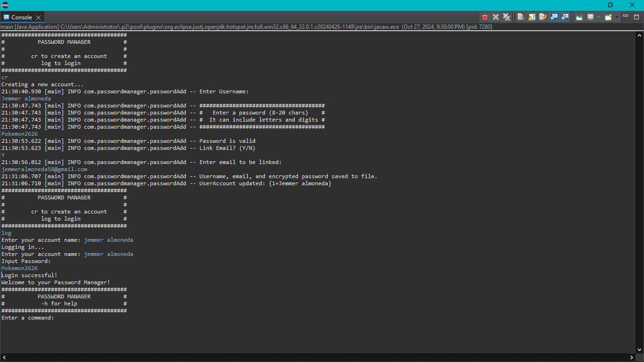Toggle show console when standard error changes
The width and height of the screenshot is (644, 362).
(565, 17)
